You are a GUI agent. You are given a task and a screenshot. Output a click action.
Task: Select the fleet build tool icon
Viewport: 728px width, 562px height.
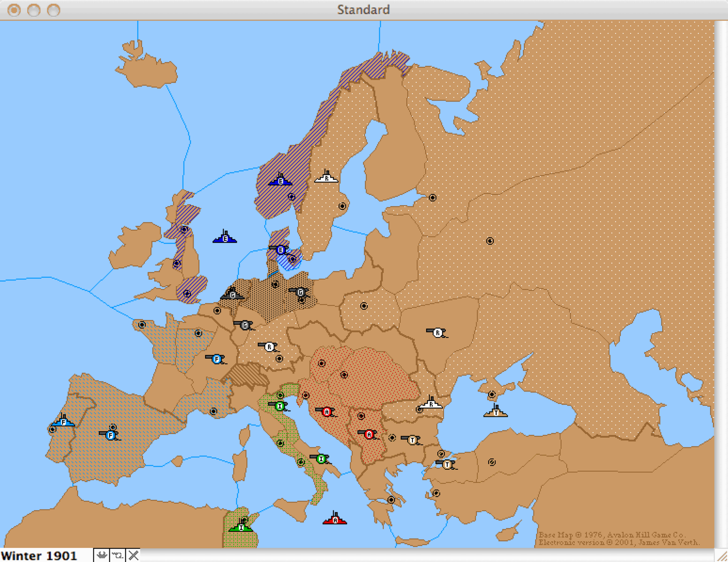pos(102,556)
